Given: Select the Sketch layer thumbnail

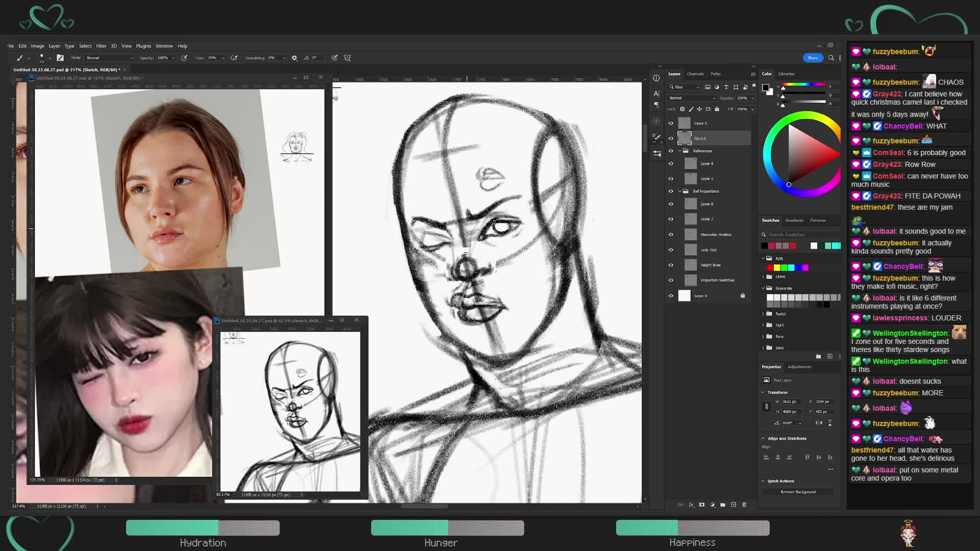Looking at the screenshot, I should [x=684, y=138].
